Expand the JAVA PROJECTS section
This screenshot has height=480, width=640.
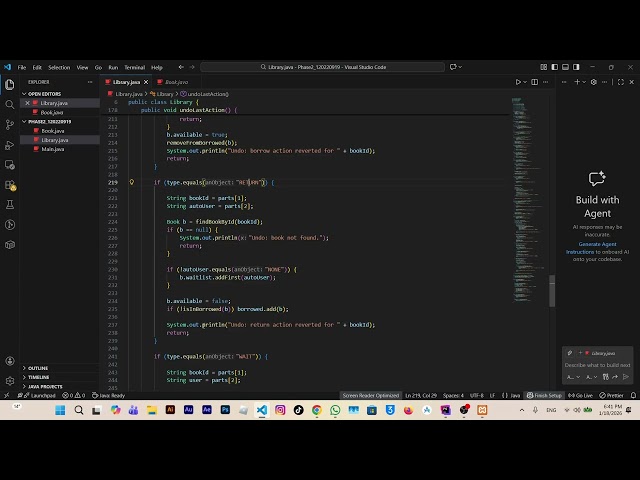pos(45,386)
